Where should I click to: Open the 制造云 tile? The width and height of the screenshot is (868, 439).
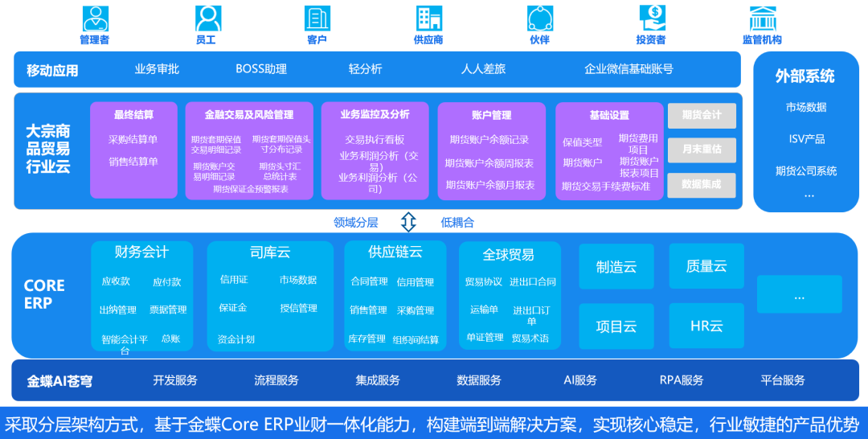pos(616,267)
